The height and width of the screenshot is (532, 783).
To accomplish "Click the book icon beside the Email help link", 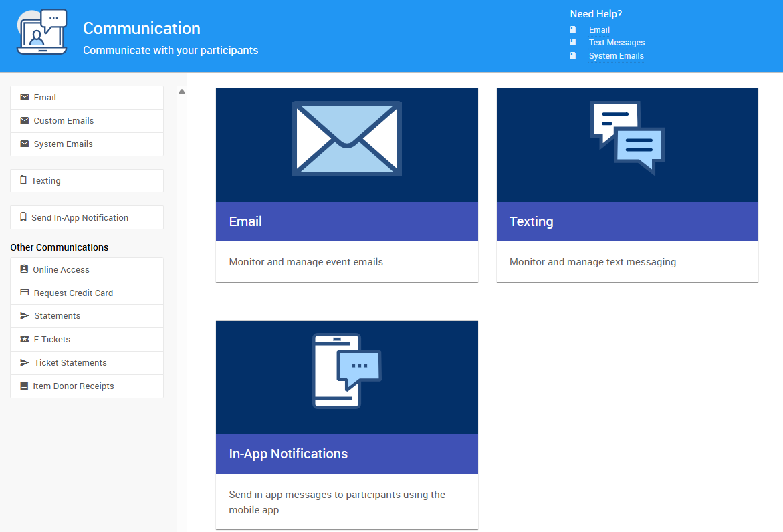I will click(x=572, y=29).
